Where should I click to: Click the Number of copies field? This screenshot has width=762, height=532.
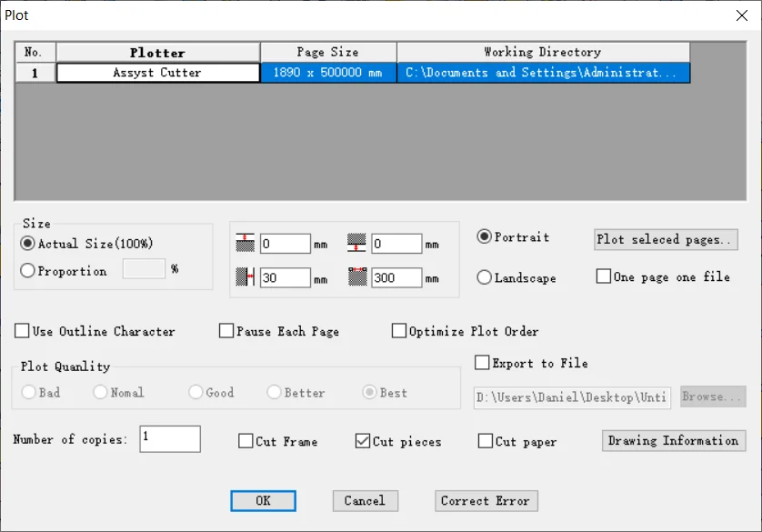pyautogui.click(x=169, y=438)
